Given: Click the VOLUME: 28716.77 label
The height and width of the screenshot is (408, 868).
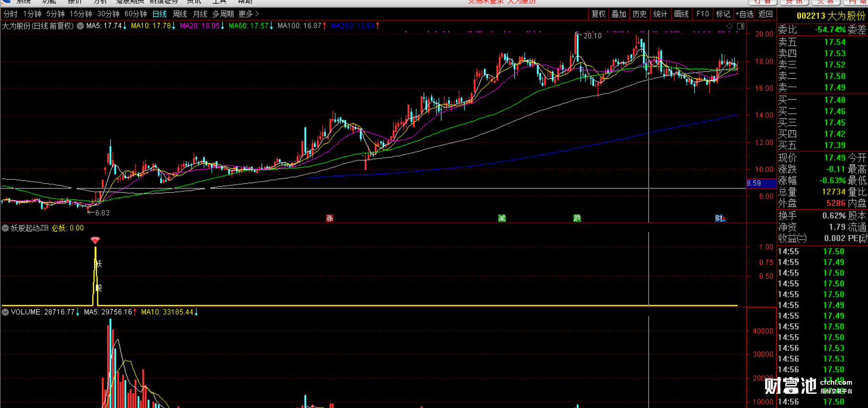Looking at the screenshot, I should (45, 312).
